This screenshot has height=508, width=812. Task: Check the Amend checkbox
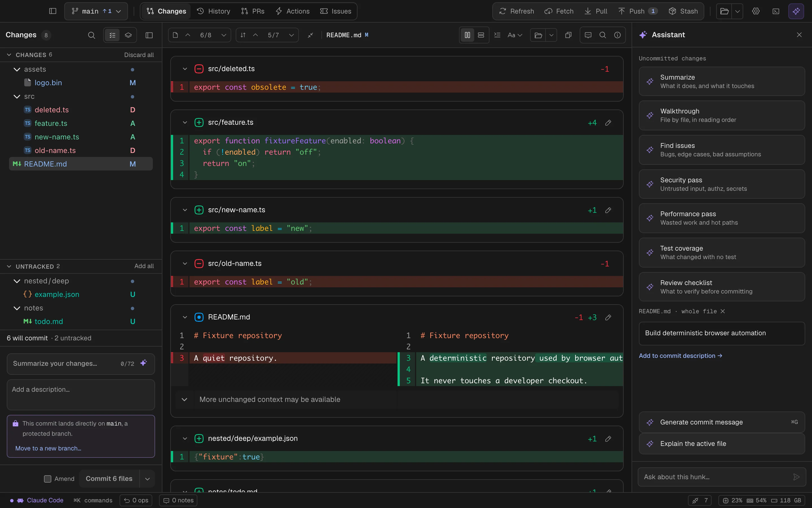point(48,478)
